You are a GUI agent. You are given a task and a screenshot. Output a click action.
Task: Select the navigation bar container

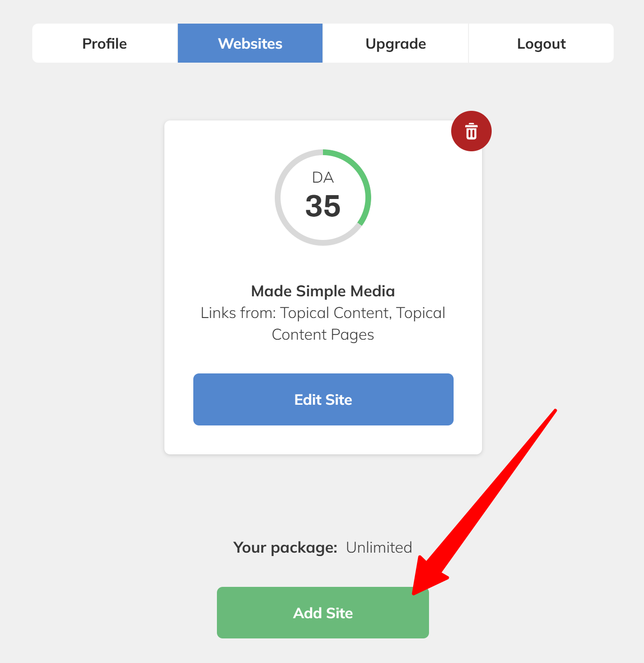pos(323,43)
